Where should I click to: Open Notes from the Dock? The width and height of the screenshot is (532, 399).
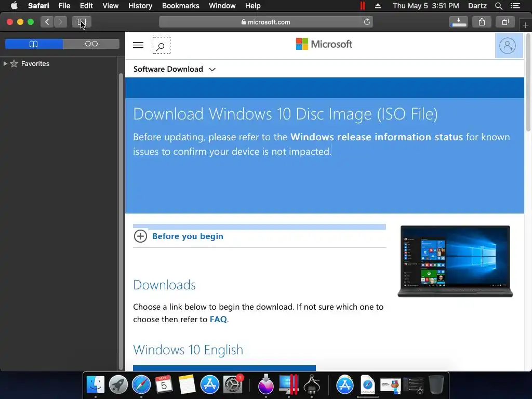click(x=187, y=385)
